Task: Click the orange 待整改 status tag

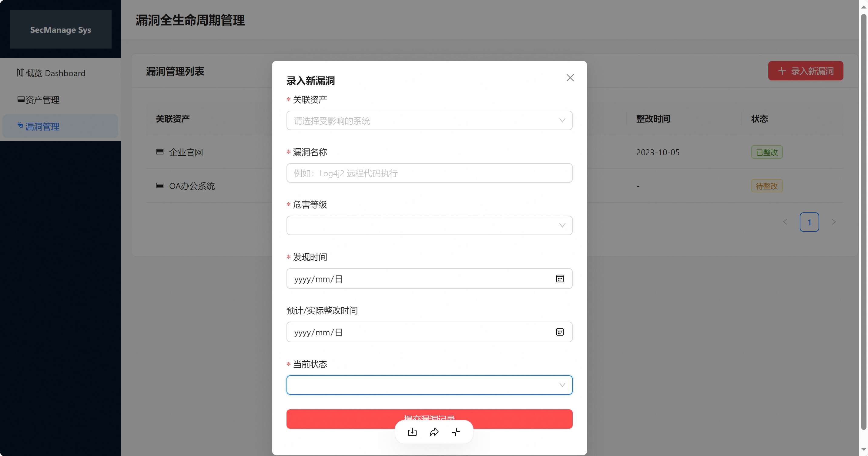Action: point(766,186)
